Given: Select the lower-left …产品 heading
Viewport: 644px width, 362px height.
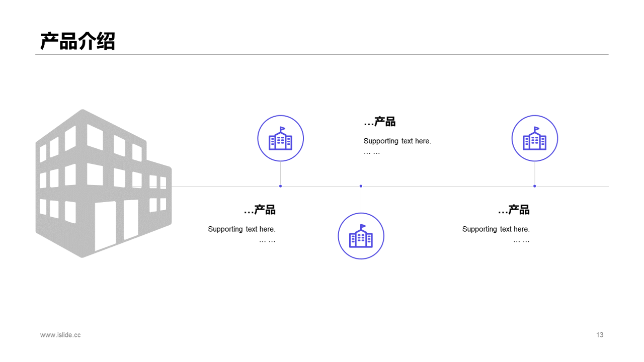Looking at the screenshot, I should tap(260, 210).
